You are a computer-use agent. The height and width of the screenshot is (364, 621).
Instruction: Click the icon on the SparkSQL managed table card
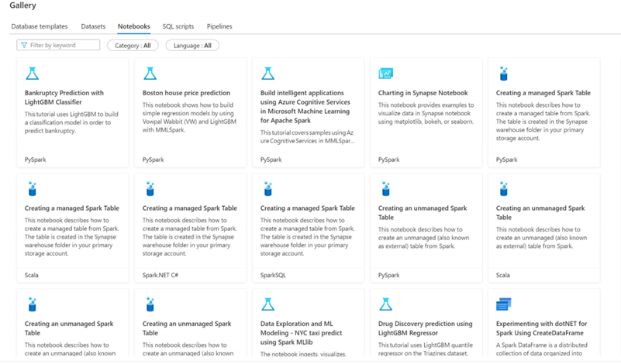coord(268,189)
